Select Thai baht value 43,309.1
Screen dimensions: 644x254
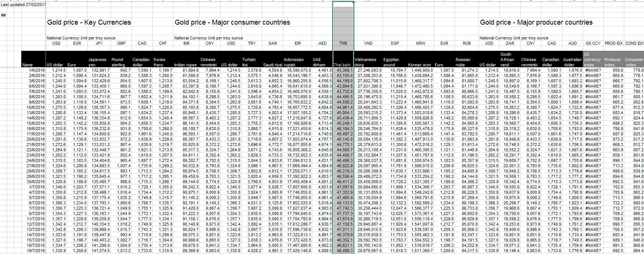pyautogui.click(x=345, y=70)
